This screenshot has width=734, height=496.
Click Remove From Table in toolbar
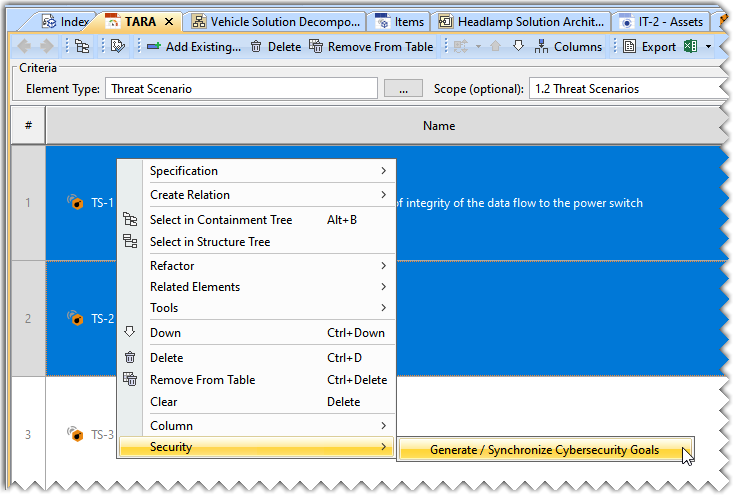point(371,46)
